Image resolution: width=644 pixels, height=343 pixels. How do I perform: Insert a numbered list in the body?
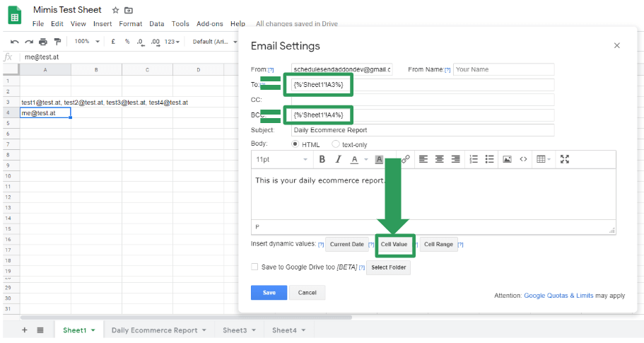[474, 159]
